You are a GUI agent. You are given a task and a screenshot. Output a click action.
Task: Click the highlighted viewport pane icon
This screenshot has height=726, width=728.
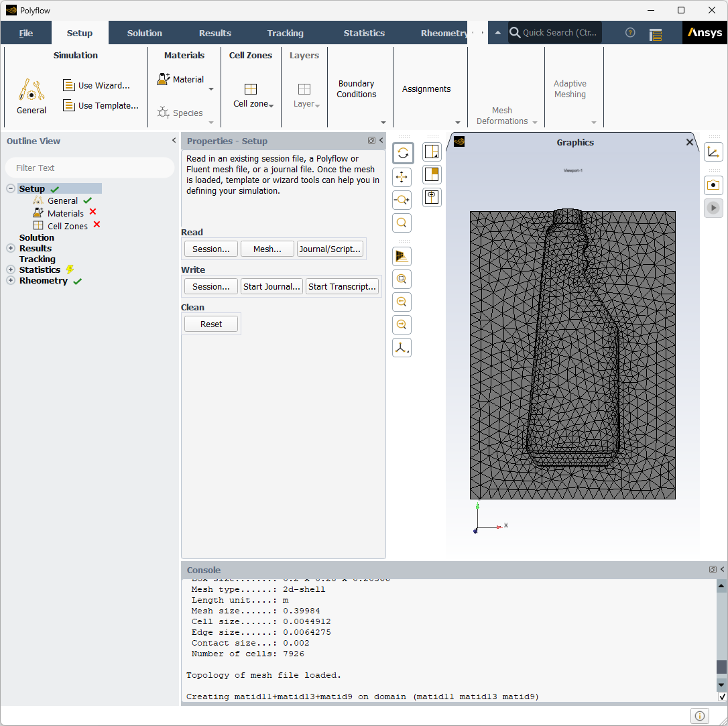pos(432,174)
